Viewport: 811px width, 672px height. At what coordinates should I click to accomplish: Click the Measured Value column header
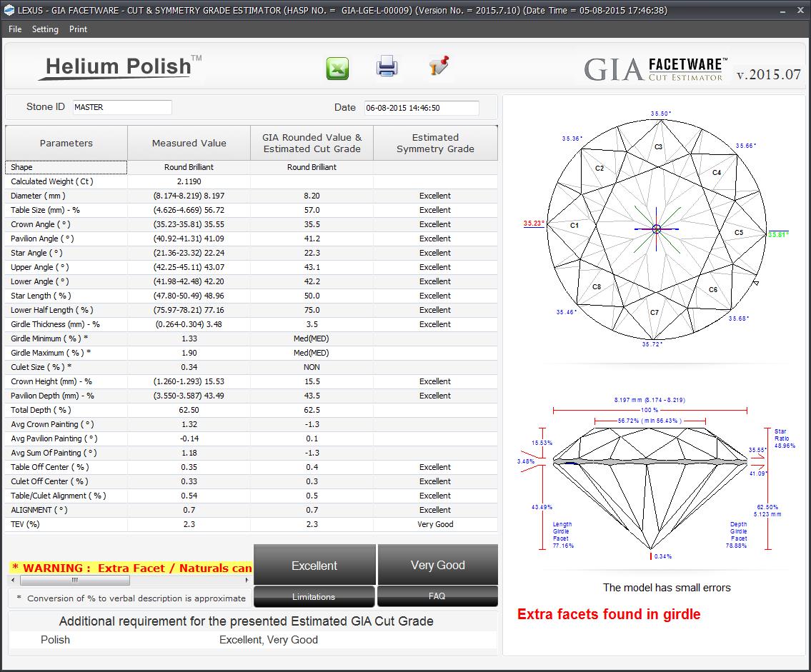click(x=189, y=144)
